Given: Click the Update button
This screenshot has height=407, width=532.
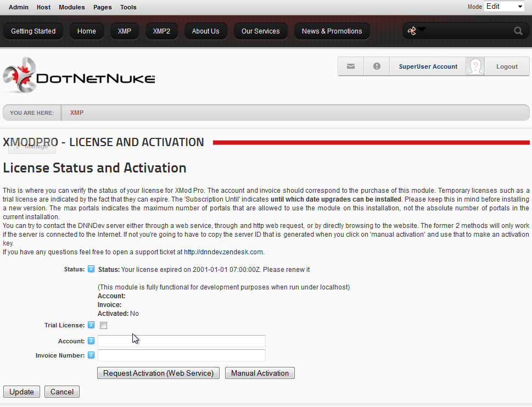Looking at the screenshot, I should tap(22, 392).
